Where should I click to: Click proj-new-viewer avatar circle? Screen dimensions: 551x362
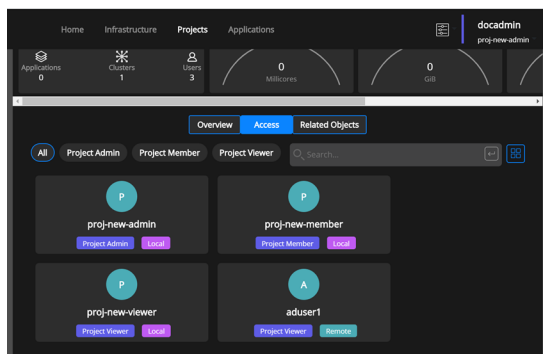122,284
